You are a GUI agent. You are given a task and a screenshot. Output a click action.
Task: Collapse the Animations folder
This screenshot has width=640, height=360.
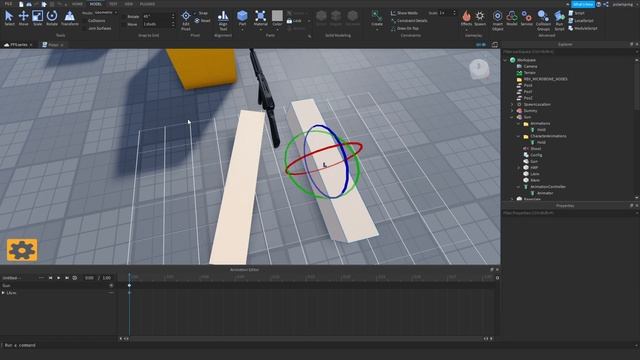coord(519,124)
